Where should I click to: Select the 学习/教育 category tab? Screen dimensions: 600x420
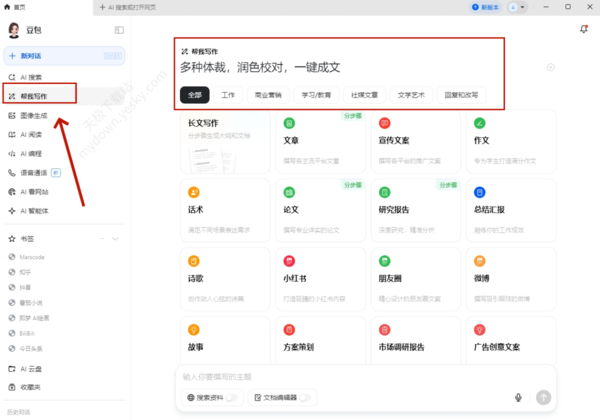point(316,95)
